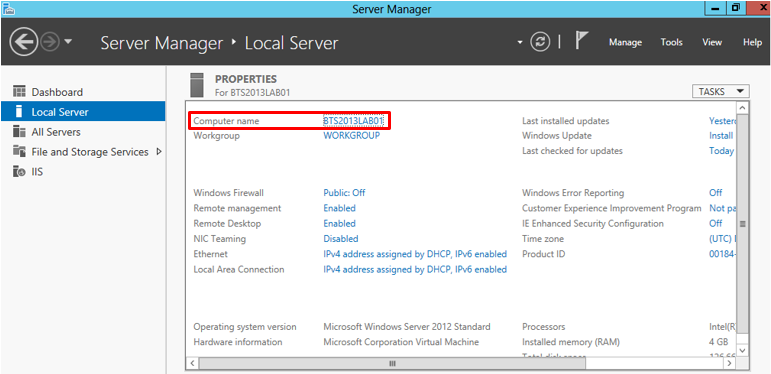
Task: Click the Computer name label
Action: pos(226,121)
